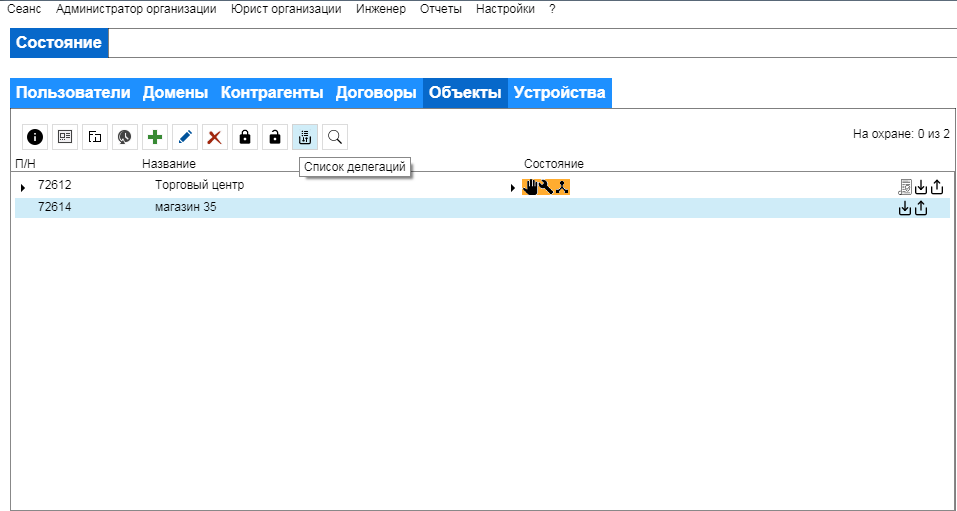Open the Инженер menu
The image size is (957, 511).
381,9
